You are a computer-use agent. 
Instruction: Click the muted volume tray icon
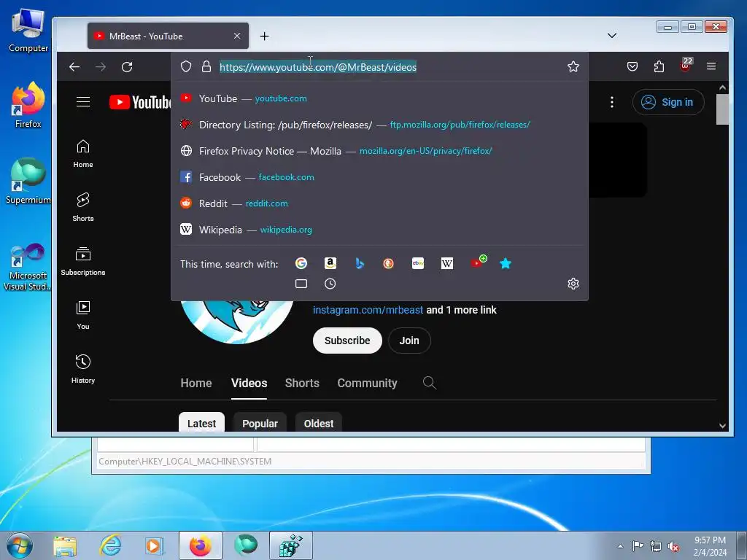[673, 547]
